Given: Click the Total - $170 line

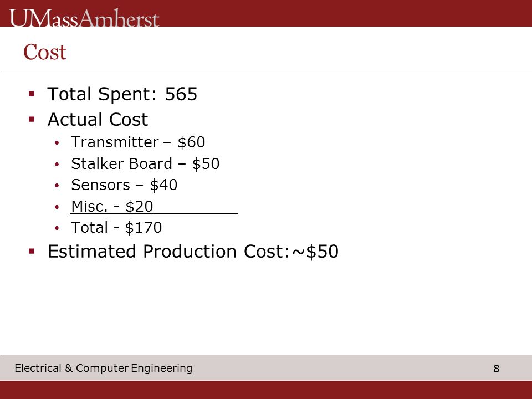Looking at the screenshot, I should coord(116,227).
